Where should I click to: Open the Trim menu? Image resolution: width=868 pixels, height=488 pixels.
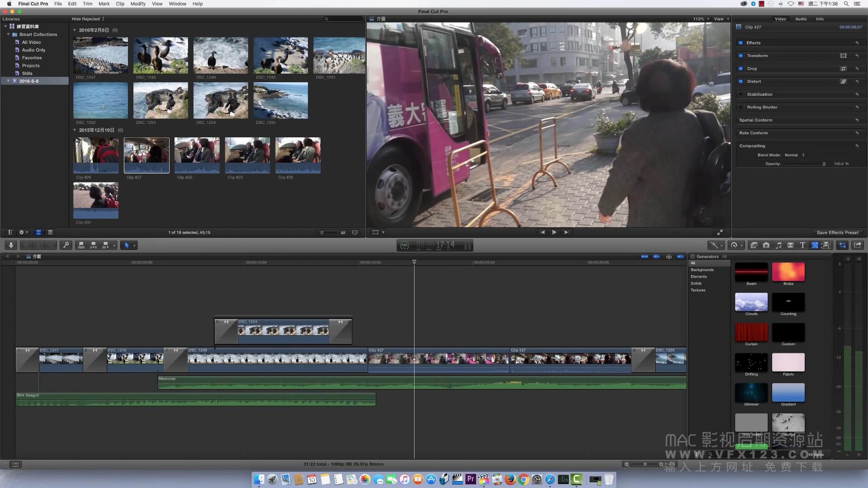pos(87,4)
